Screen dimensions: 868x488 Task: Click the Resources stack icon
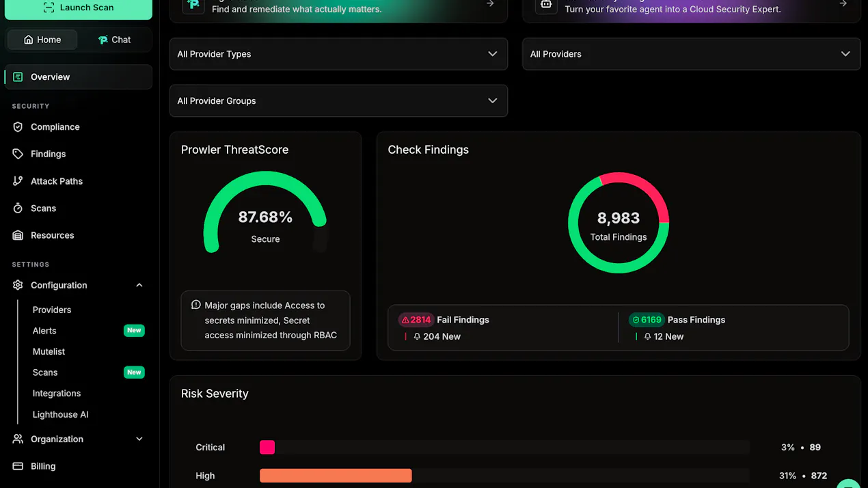(x=18, y=235)
